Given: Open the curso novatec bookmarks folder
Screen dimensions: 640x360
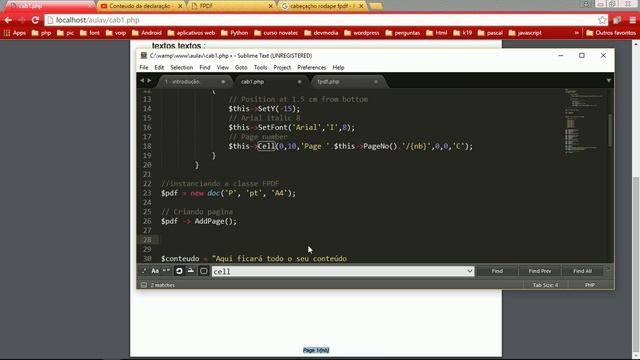Looking at the screenshot, I should (276, 33).
